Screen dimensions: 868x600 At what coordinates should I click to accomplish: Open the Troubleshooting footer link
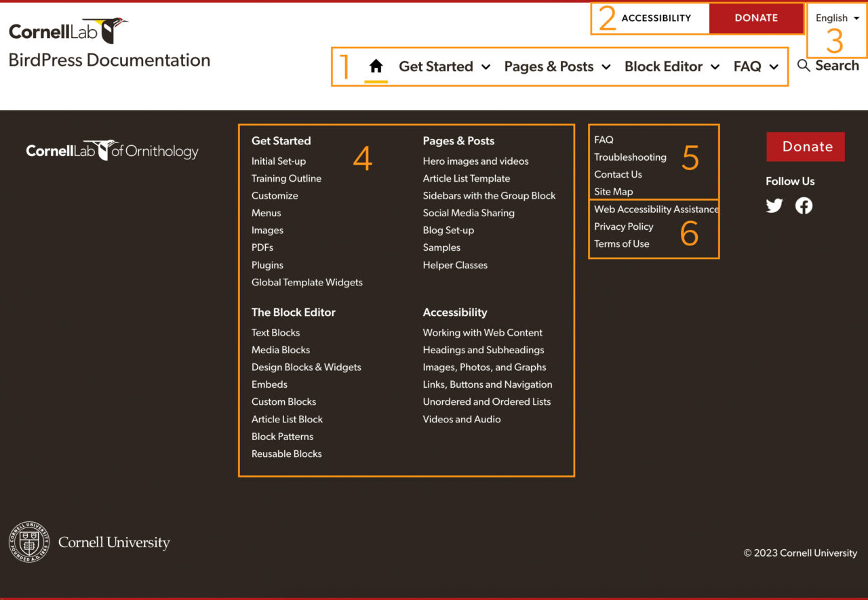[x=630, y=157]
